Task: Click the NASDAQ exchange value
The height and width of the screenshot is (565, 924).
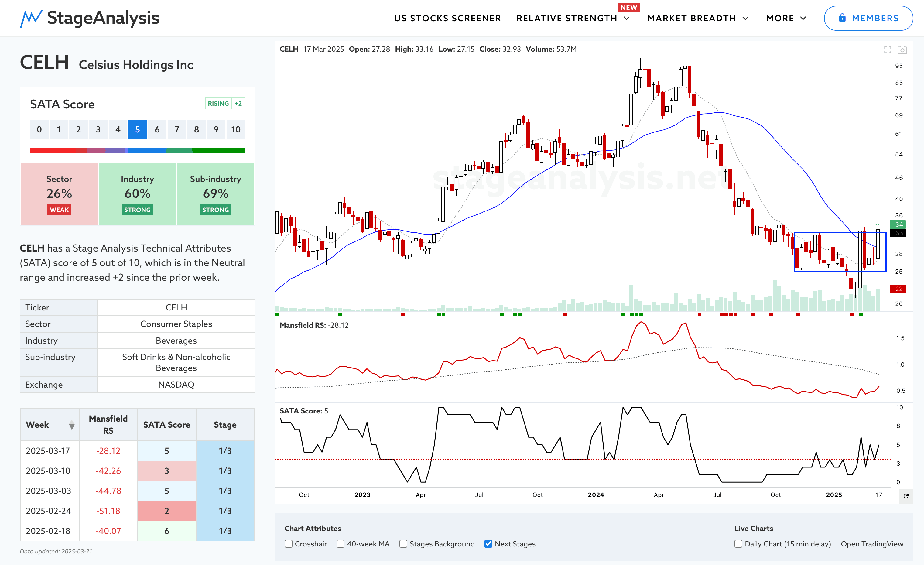Action: point(176,385)
